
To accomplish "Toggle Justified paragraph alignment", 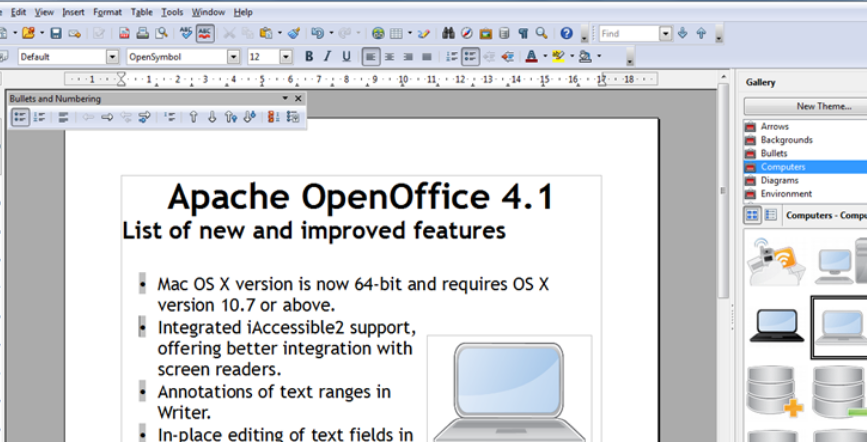I will (426, 56).
